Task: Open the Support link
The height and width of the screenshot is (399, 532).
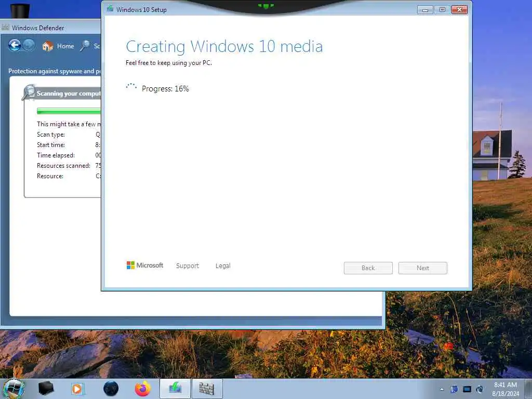Action: point(187,265)
